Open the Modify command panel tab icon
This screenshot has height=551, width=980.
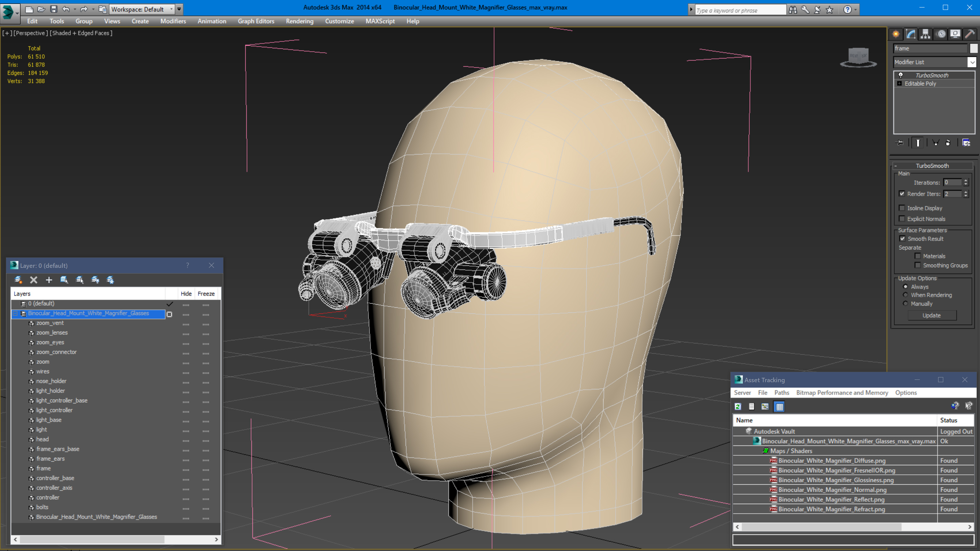910,34
